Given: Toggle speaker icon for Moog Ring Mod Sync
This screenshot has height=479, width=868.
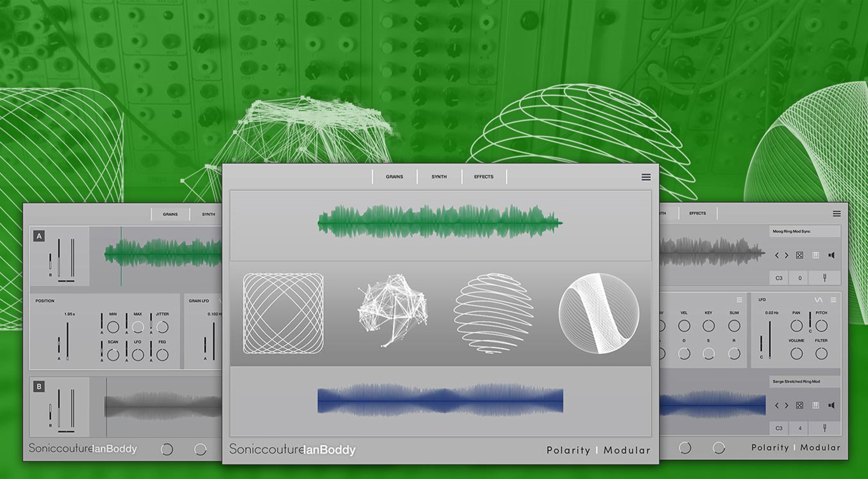Looking at the screenshot, I should pos(831,255).
